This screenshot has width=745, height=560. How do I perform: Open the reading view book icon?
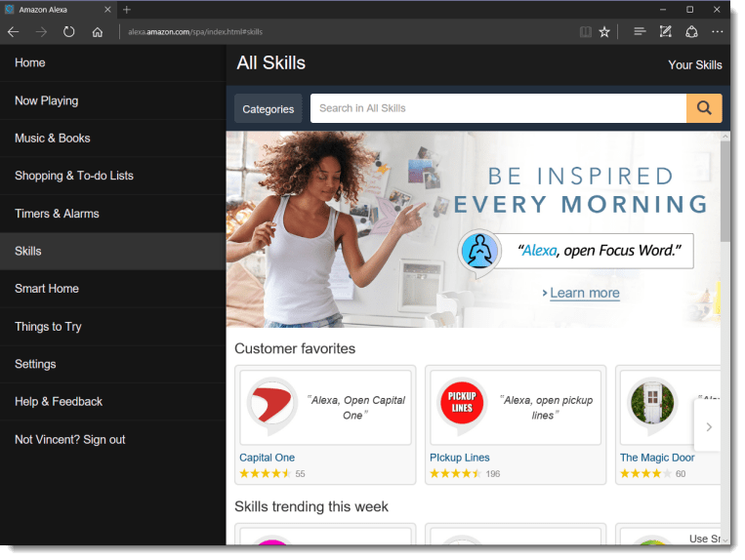[585, 32]
